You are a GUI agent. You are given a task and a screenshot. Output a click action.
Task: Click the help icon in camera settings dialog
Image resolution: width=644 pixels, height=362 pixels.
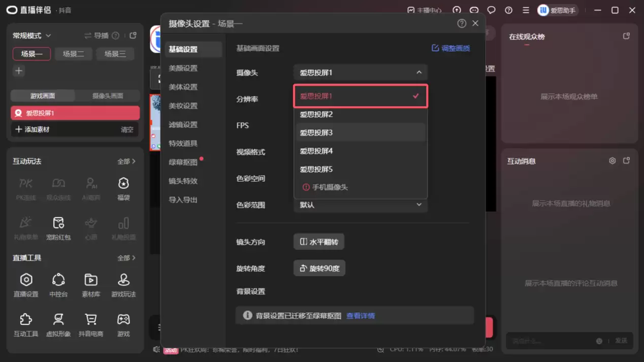click(x=462, y=23)
